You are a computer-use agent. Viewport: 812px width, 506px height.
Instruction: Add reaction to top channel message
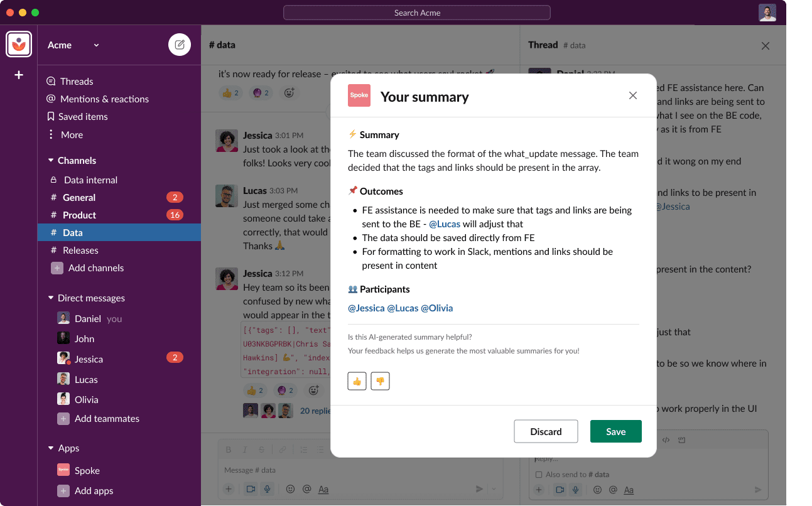289,92
